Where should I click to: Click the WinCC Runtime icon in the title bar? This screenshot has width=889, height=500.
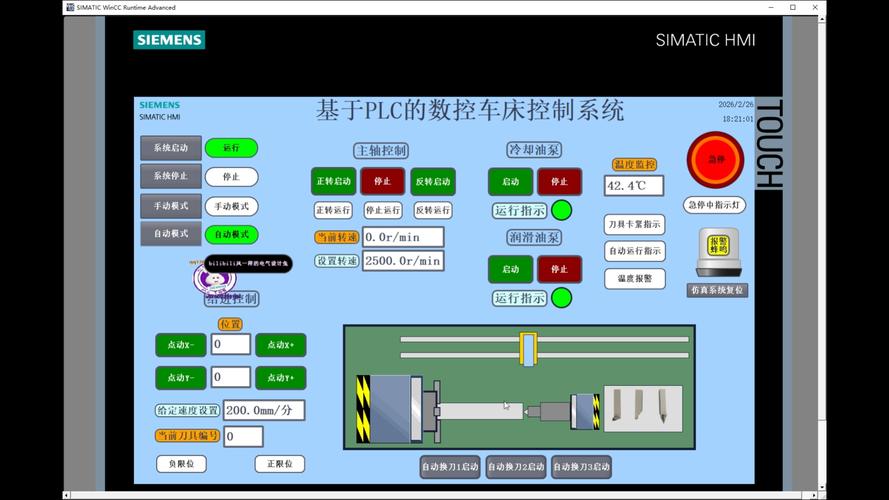click(70, 7)
